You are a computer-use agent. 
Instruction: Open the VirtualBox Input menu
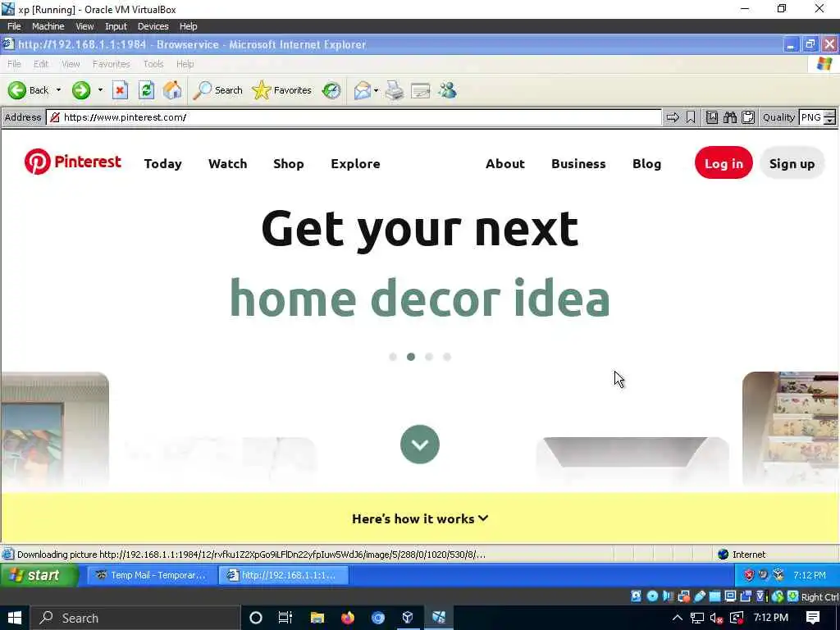tap(116, 26)
